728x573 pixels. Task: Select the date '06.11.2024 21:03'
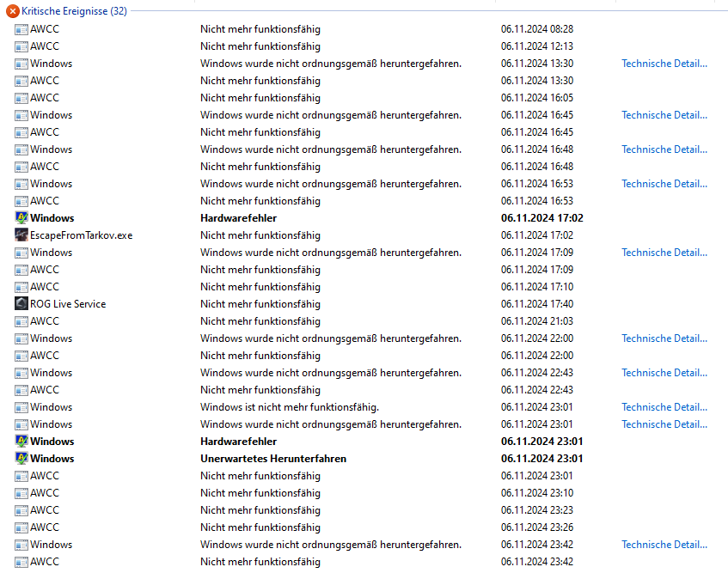(x=537, y=320)
